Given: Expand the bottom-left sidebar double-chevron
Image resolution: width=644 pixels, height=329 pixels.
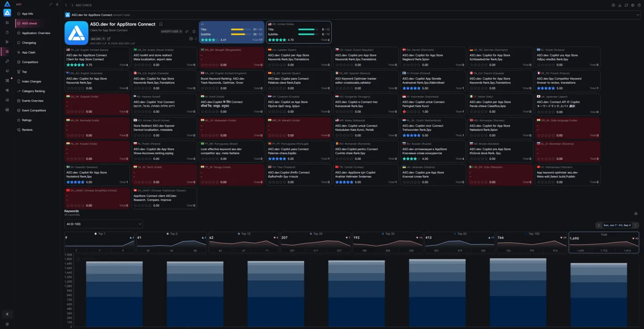Looking at the screenshot, I should point(7,314).
